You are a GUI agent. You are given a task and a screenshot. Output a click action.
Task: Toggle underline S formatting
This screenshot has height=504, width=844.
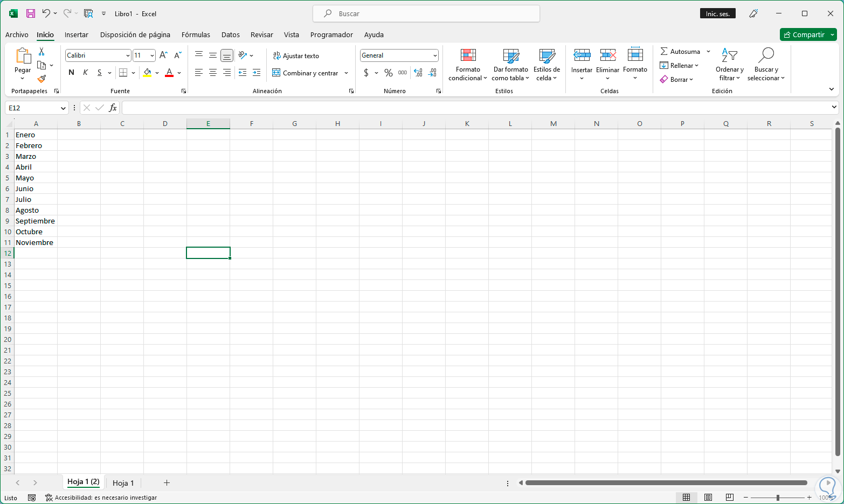99,73
